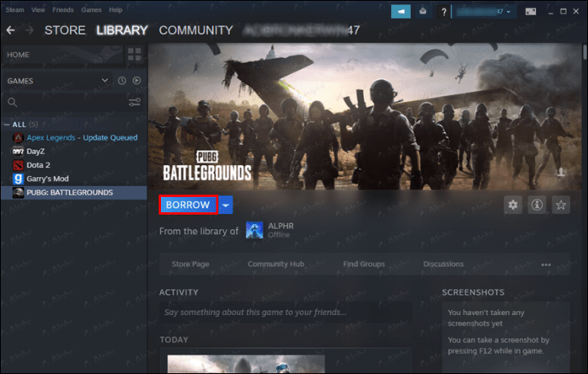Open the dropdown arrow beside BORROW

pos(225,205)
